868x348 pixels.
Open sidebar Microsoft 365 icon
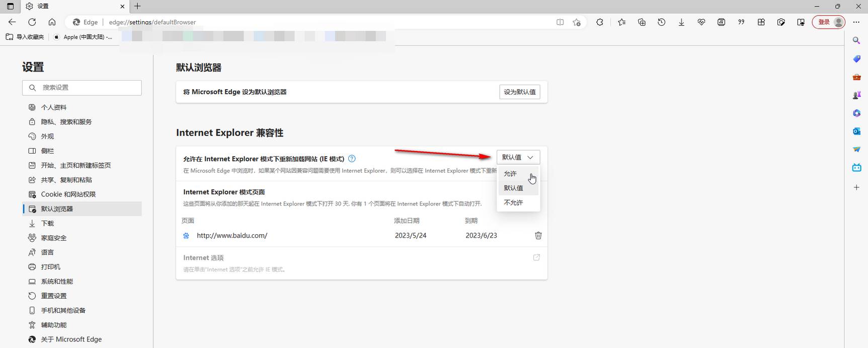click(856, 113)
